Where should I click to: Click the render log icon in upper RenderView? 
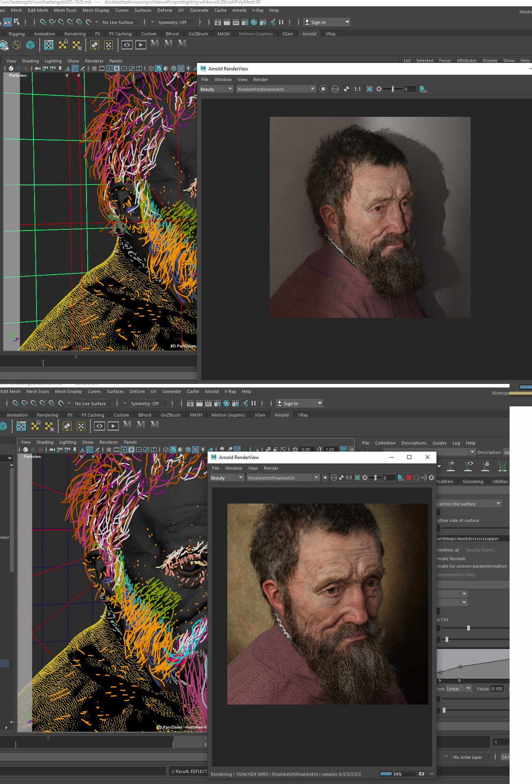coord(423,89)
